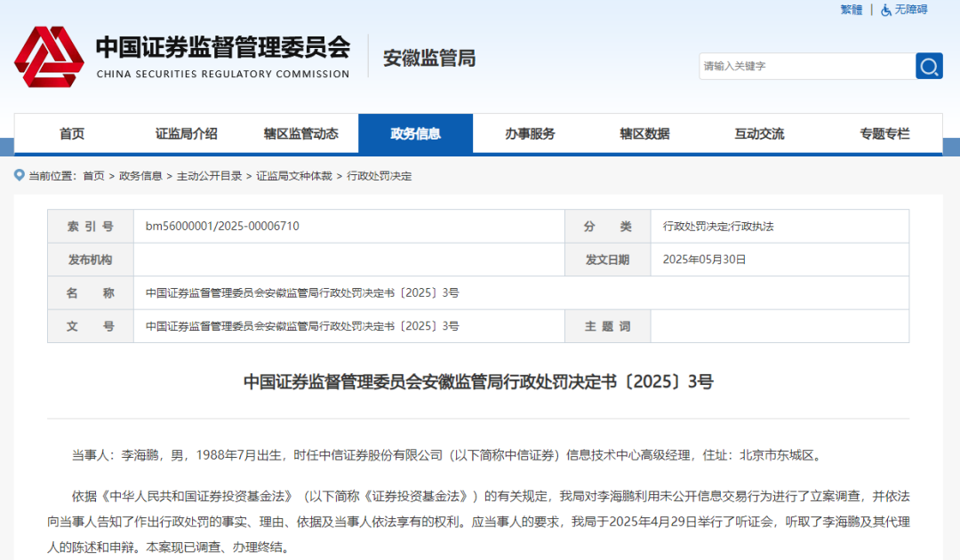The image size is (960, 560).
Task: Open the 专题专栏 navigation tab
Action: click(884, 133)
